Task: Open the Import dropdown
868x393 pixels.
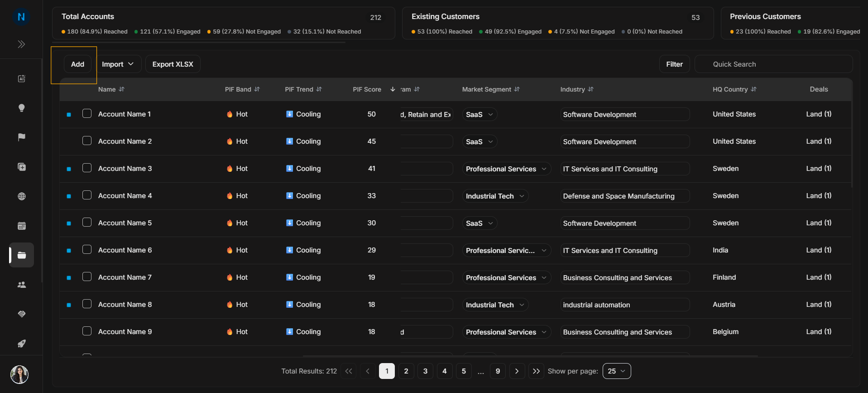Action: pyautogui.click(x=118, y=64)
